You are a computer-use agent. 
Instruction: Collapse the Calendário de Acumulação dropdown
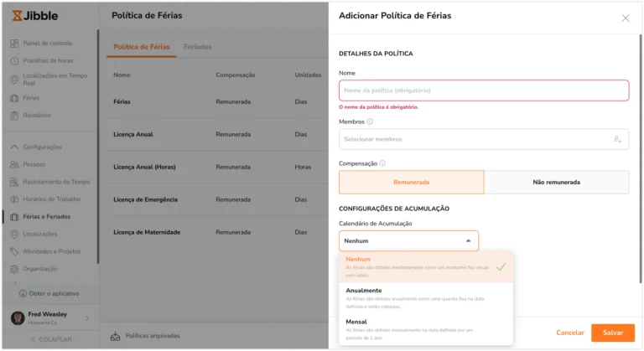tap(408, 241)
